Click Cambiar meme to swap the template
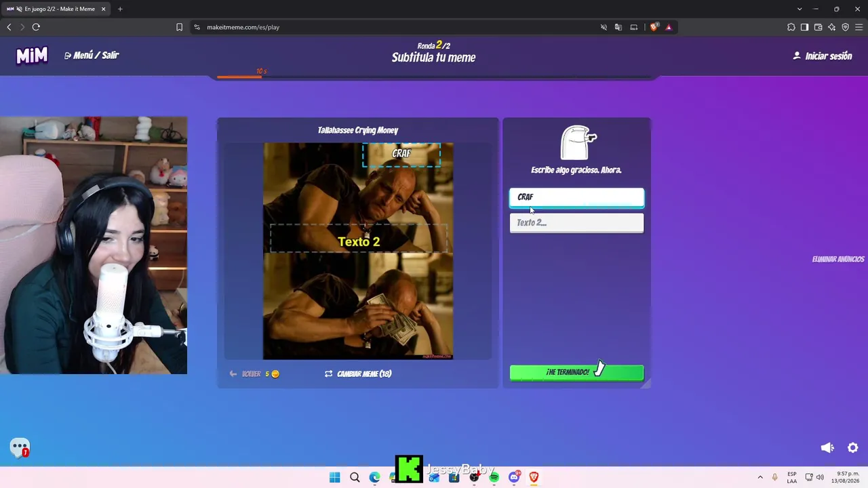Viewport: 868px width, 488px height. [358, 373]
